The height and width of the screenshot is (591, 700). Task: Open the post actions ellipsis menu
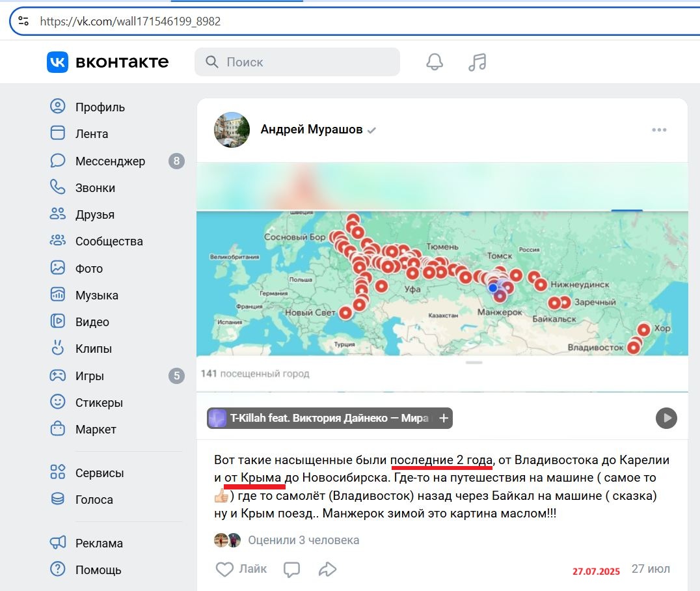pyautogui.click(x=659, y=130)
